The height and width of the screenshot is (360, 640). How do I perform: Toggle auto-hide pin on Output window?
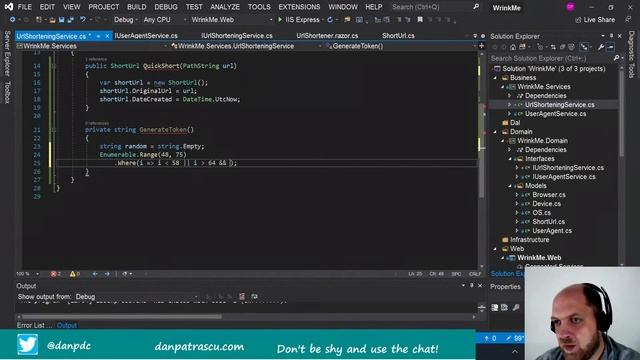pyautogui.click(x=471, y=286)
